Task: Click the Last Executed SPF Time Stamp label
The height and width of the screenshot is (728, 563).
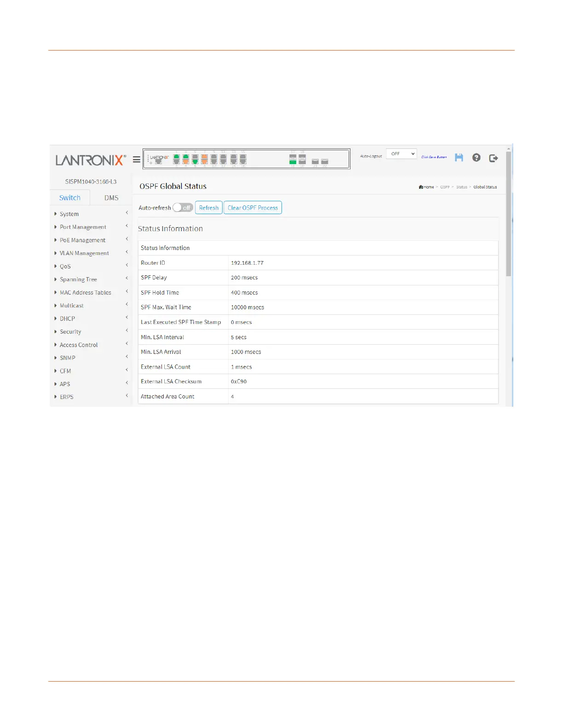Action: point(181,322)
